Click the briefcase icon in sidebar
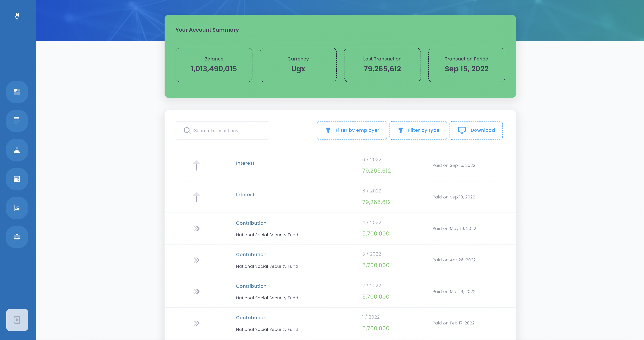Screen dimensions: 644x340 pos(17,237)
